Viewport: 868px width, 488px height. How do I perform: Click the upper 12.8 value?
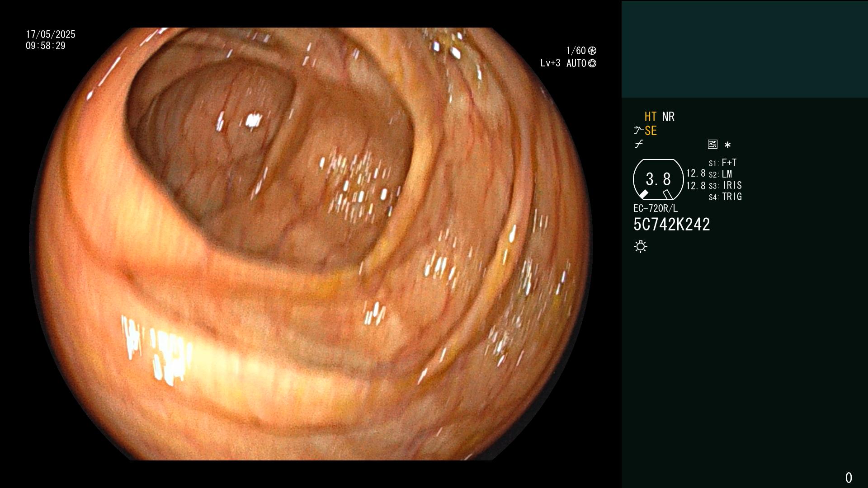click(696, 174)
